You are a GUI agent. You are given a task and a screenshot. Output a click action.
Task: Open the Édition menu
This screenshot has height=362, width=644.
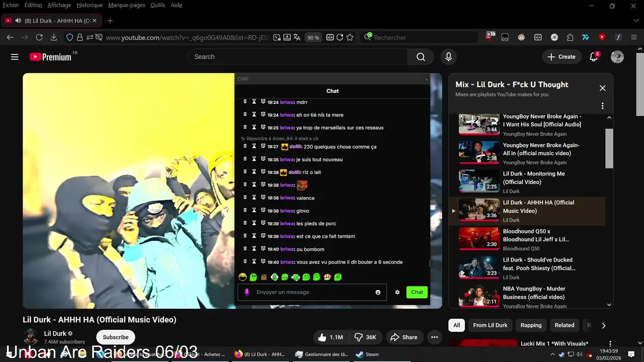click(x=33, y=5)
